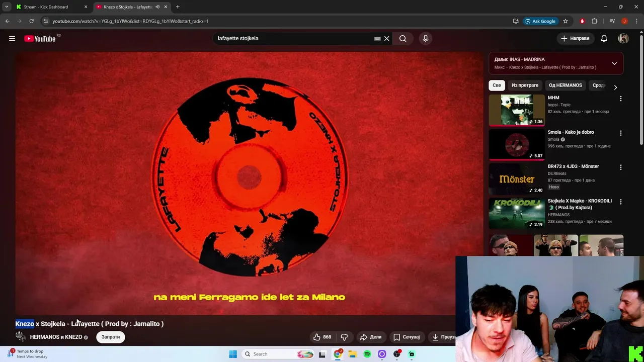The image size is (644, 362).
Task: Click the Lafayette video player area
Action: coord(249,184)
